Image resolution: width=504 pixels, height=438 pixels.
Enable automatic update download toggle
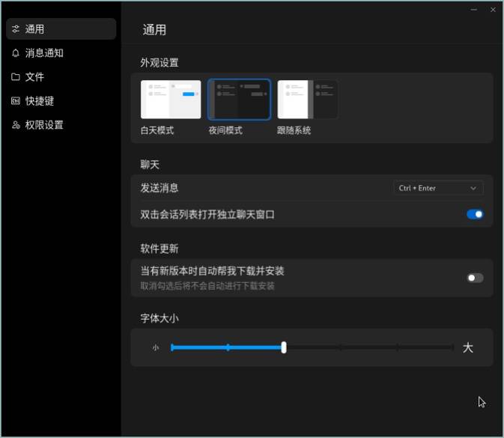(475, 278)
